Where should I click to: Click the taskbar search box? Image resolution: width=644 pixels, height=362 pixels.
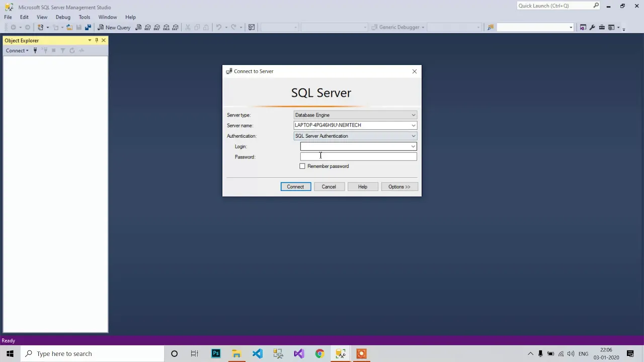(x=92, y=353)
